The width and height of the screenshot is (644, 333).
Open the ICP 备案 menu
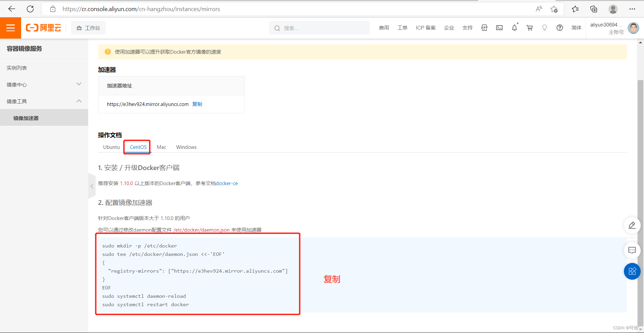[x=426, y=28]
